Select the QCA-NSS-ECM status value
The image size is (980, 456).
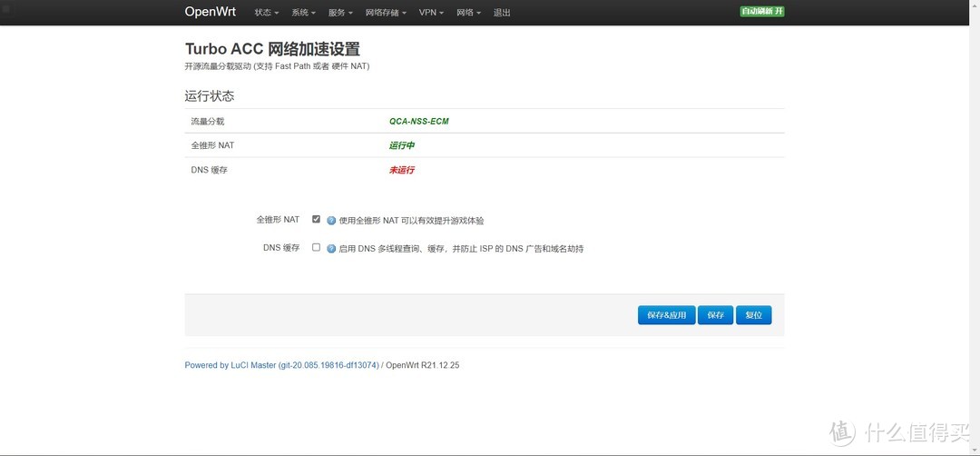coord(418,122)
